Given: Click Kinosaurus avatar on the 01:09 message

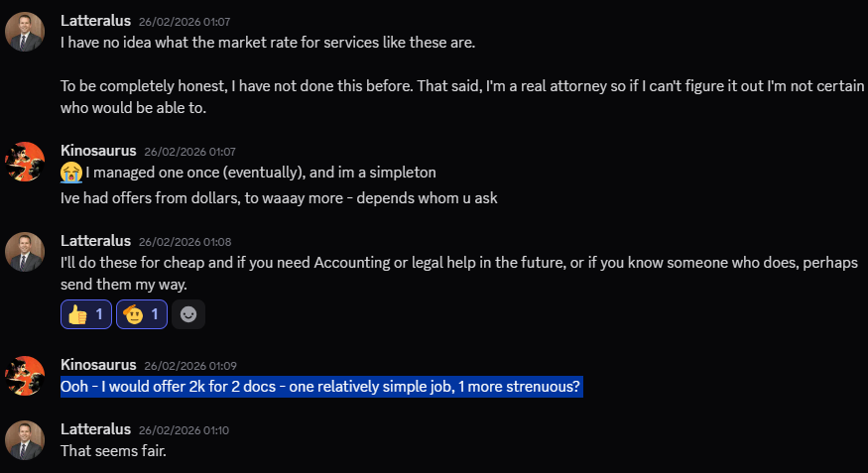Looking at the screenshot, I should tap(25, 376).
